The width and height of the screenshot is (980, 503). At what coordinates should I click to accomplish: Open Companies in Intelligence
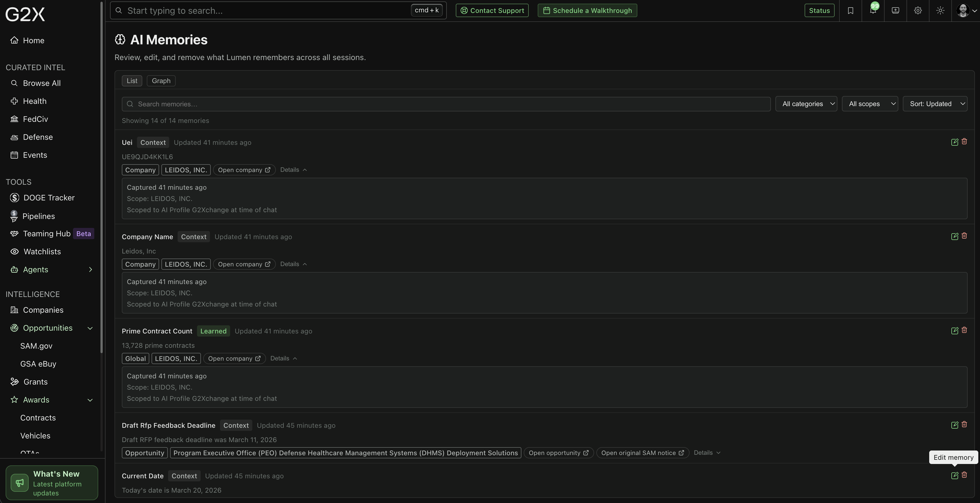point(37,310)
